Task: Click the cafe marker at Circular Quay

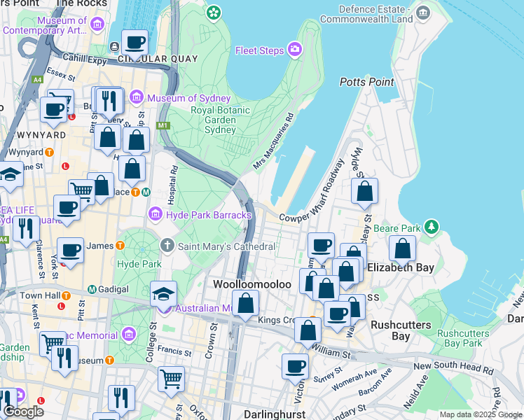Action: (x=135, y=45)
